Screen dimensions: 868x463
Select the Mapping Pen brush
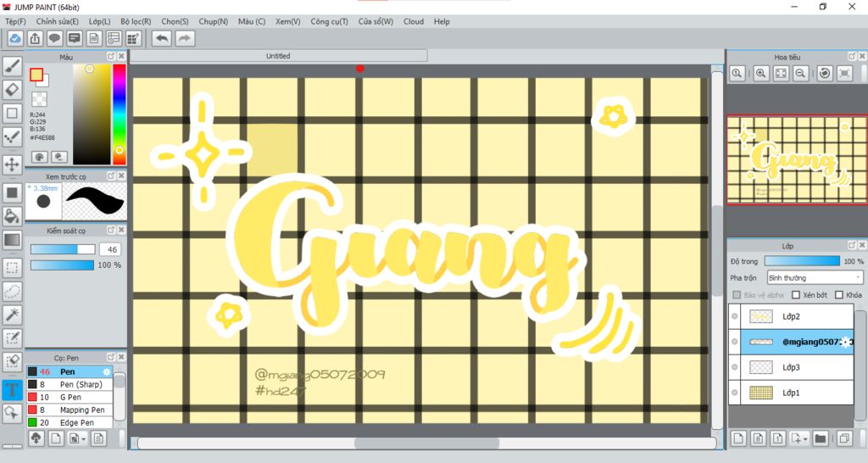point(70,410)
